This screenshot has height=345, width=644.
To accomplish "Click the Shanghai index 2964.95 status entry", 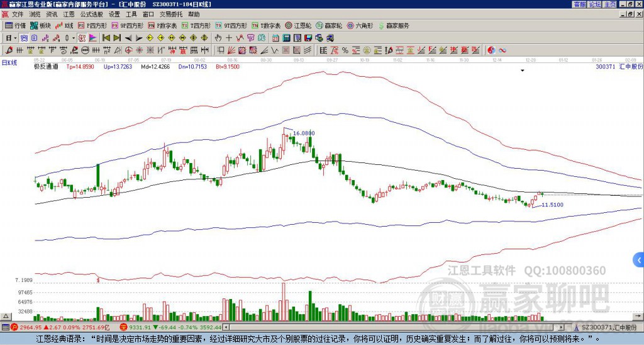I will click(60, 327).
